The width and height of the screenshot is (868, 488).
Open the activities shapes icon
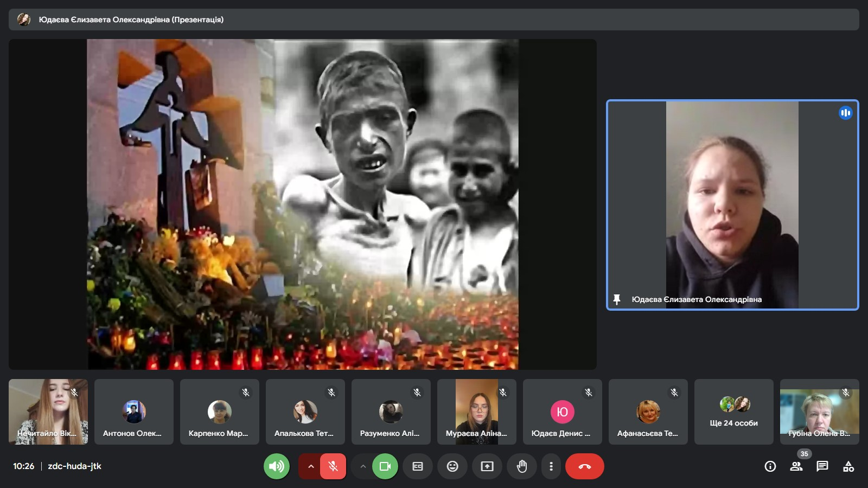[848, 466]
